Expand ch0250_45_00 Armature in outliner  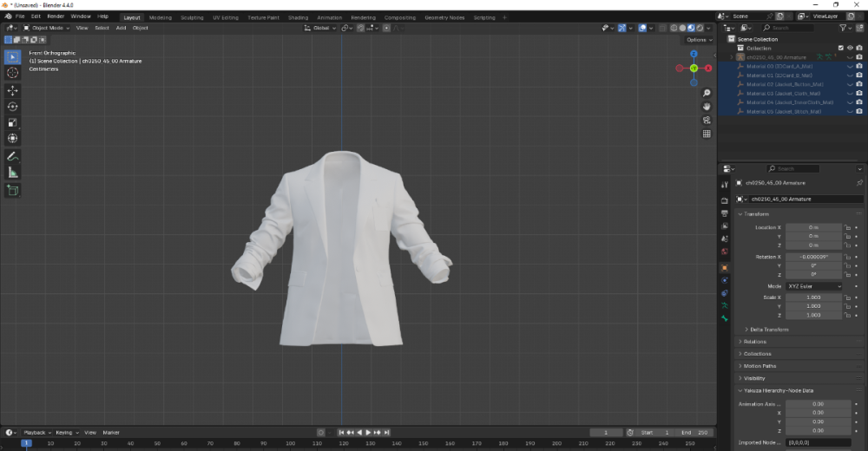[731, 57]
